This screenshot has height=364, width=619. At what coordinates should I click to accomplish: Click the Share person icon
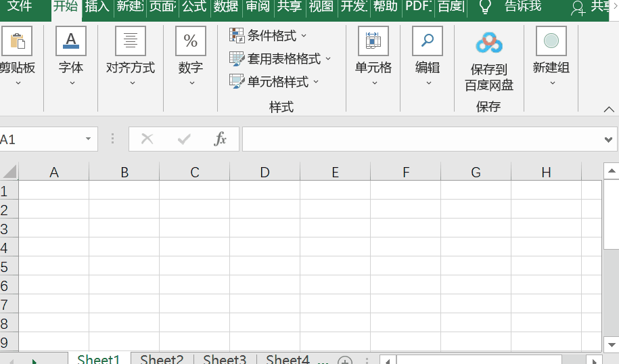(x=578, y=8)
